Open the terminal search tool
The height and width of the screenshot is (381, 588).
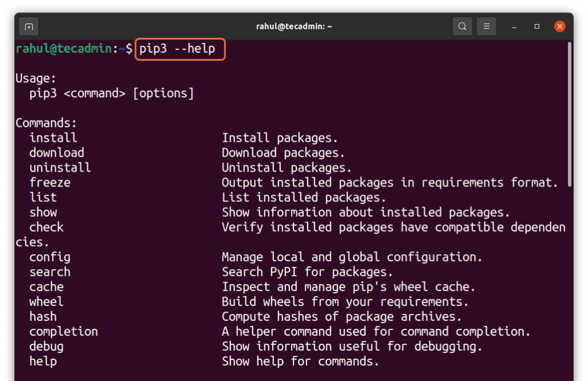point(462,26)
